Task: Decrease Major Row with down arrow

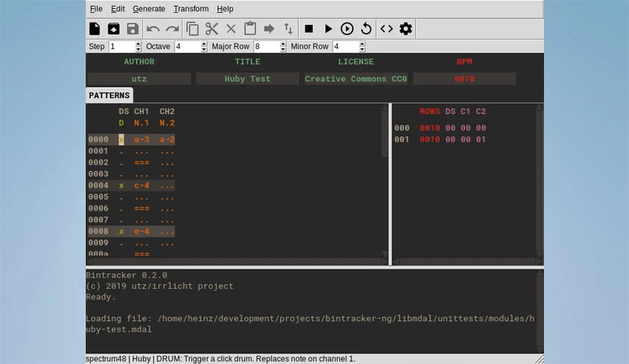Action: 283,50
